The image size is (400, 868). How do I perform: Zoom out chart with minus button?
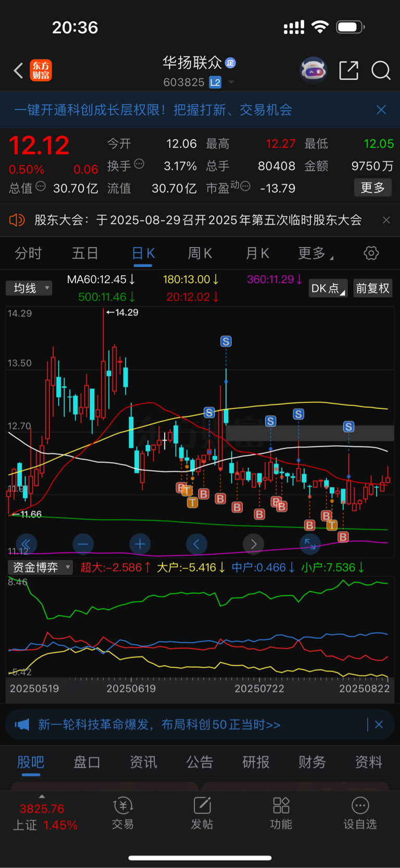83,544
